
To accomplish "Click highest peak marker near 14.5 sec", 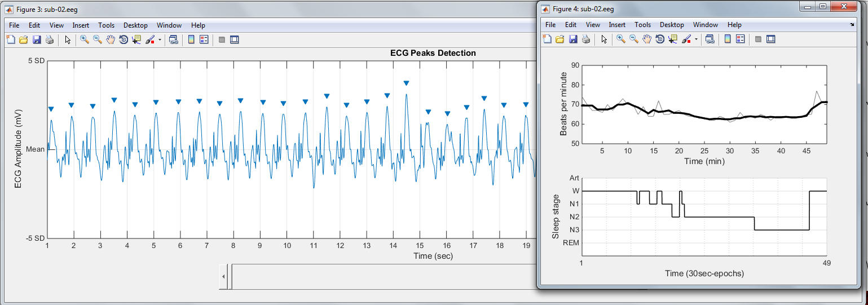I will 406,83.
